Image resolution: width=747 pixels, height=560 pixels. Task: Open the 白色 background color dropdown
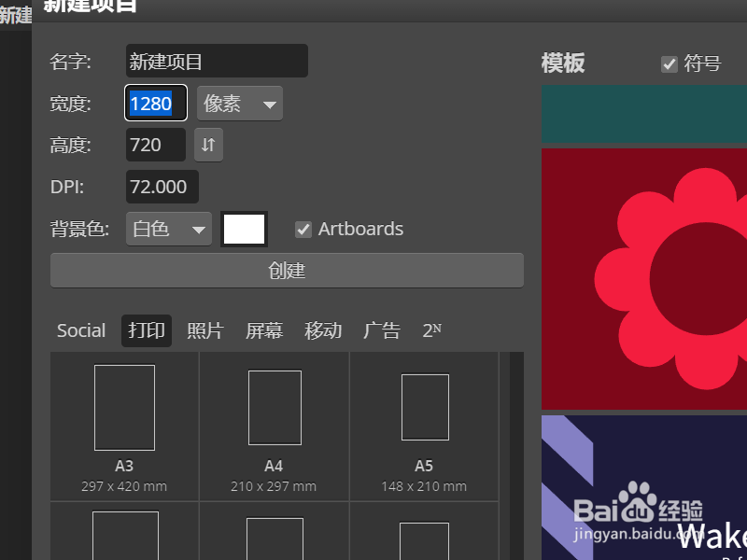(x=169, y=229)
